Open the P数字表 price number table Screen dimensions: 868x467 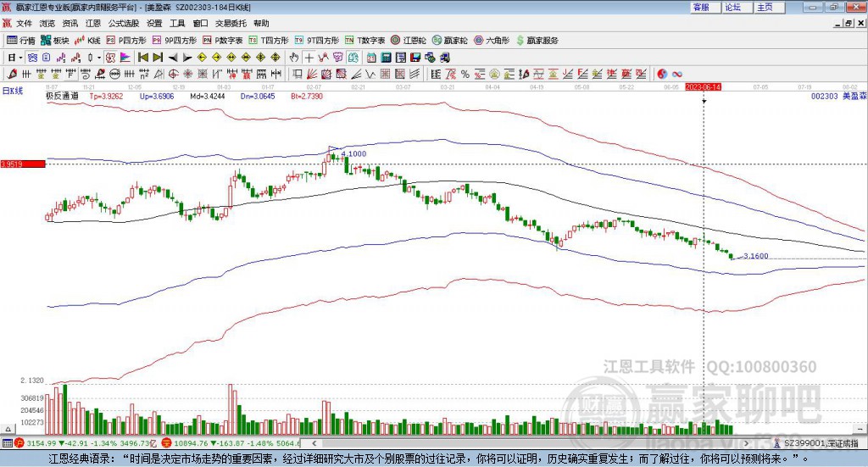[223, 41]
